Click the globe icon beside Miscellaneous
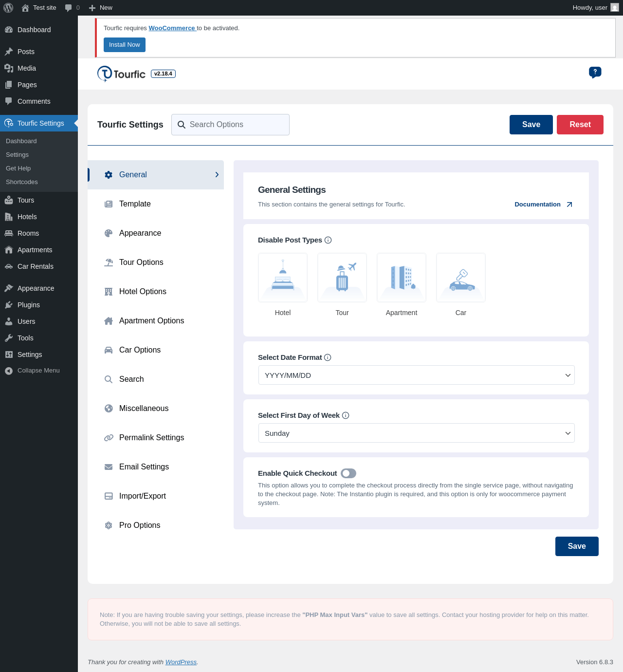The height and width of the screenshot is (672, 623). pos(109,409)
